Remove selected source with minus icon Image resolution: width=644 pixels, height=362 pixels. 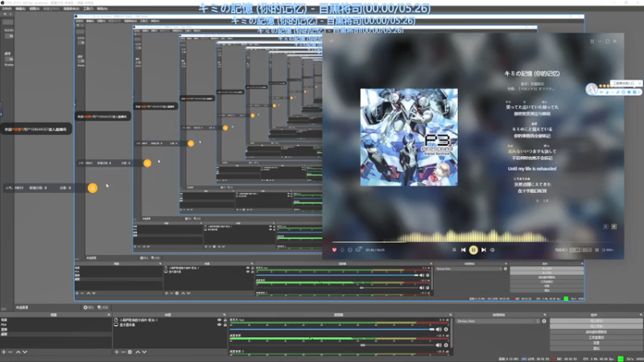click(x=123, y=352)
